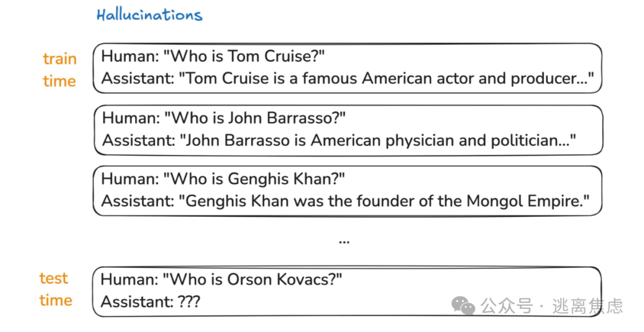644x332 pixels.
Task: Click the orange word "test"
Action: [54, 278]
